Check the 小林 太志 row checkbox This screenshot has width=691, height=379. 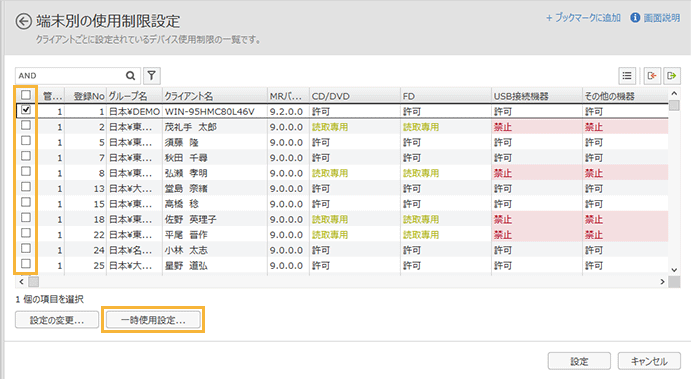tap(26, 249)
